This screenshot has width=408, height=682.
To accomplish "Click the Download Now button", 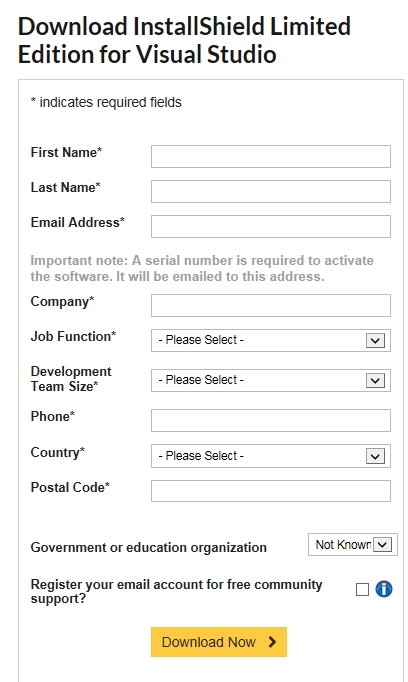I will (219, 642).
